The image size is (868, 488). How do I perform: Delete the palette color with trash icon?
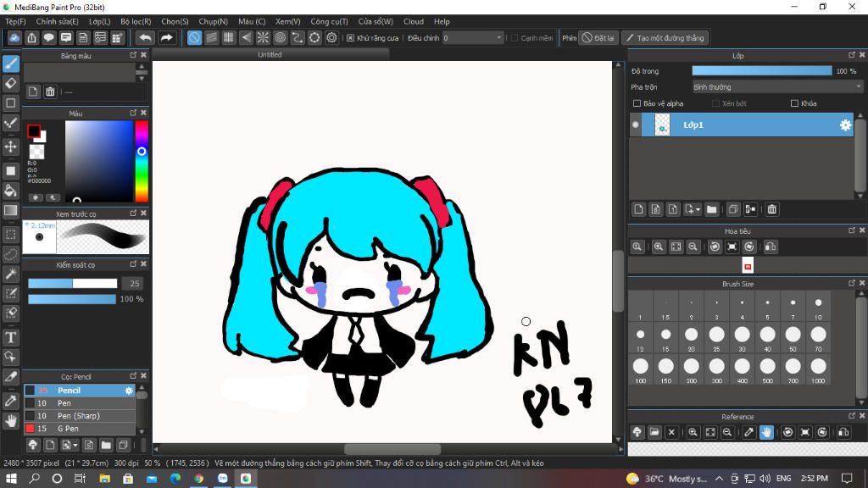pyautogui.click(x=50, y=91)
